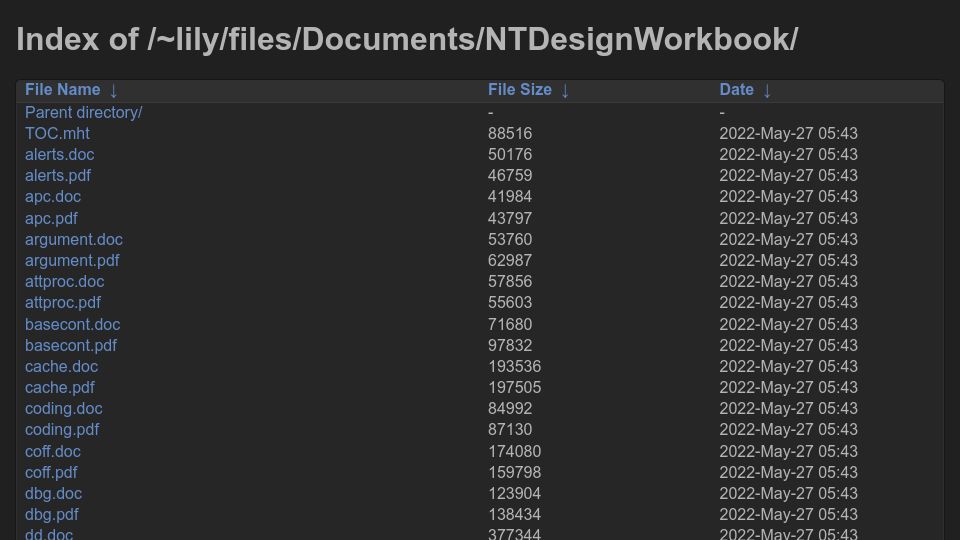Click the Date column header
Image resolution: width=960 pixels, height=540 pixels.
pyautogui.click(x=737, y=90)
